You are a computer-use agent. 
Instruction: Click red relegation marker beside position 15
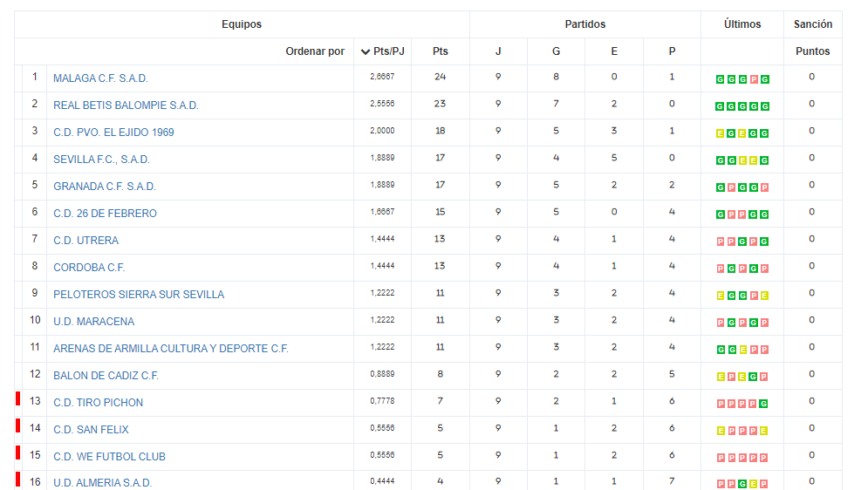[x=18, y=453]
